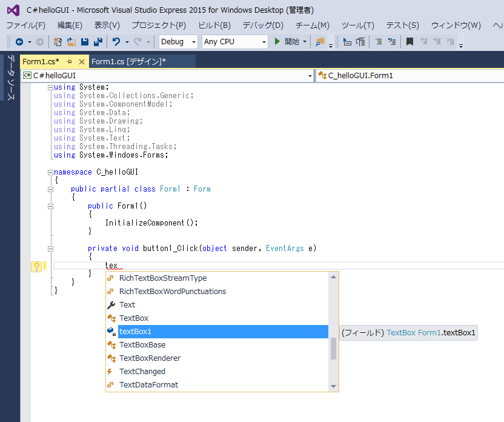The height and width of the screenshot is (422, 504).
Task: Toggle a bookmark with the Bookmark icon
Action: pos(410,42)
